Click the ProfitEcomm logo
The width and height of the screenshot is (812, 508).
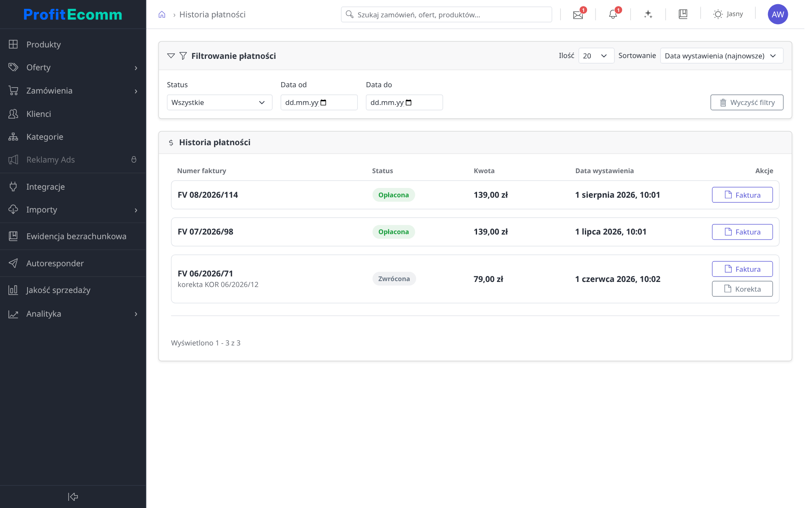tap(73, 14)
